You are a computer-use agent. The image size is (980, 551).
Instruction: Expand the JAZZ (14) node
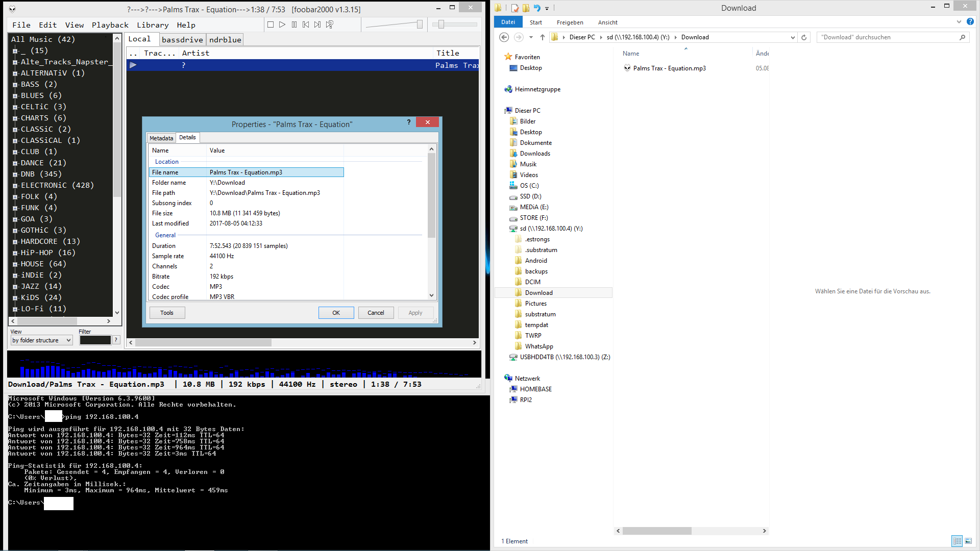[x=15, y=287]
